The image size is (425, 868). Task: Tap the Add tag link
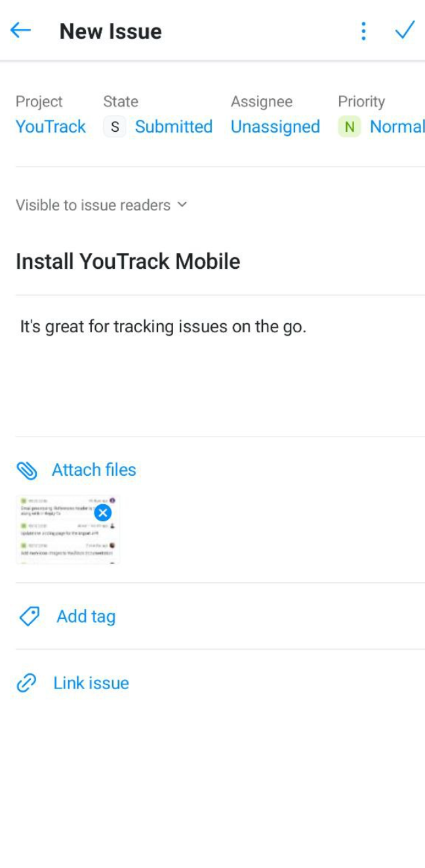click(x=85, y=616)
